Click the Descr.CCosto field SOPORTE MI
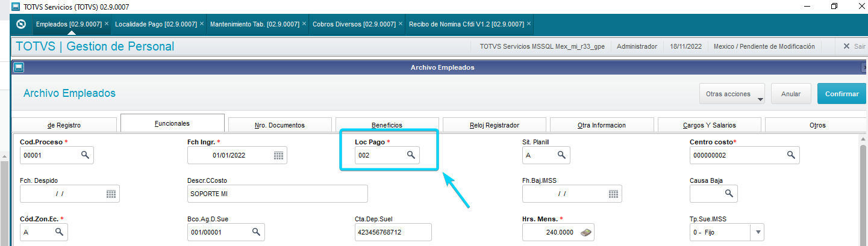868x246 pixels. (278, 194)
